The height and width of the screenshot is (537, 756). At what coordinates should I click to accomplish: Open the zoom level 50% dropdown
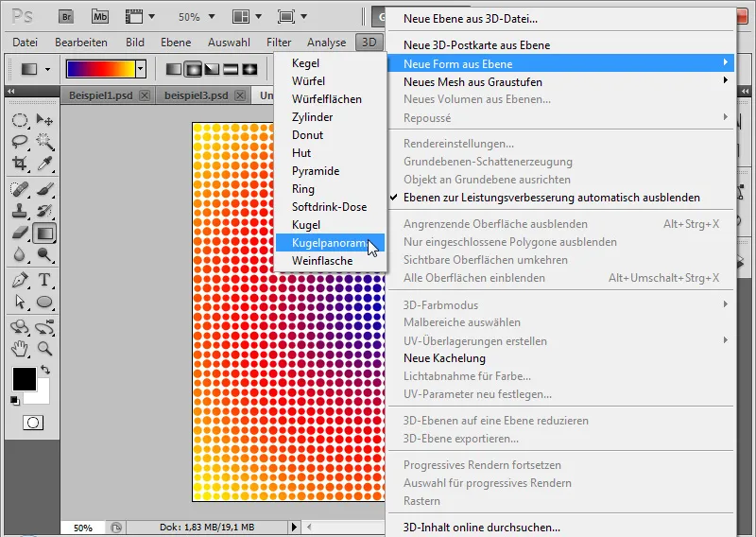tap(211, 17)
